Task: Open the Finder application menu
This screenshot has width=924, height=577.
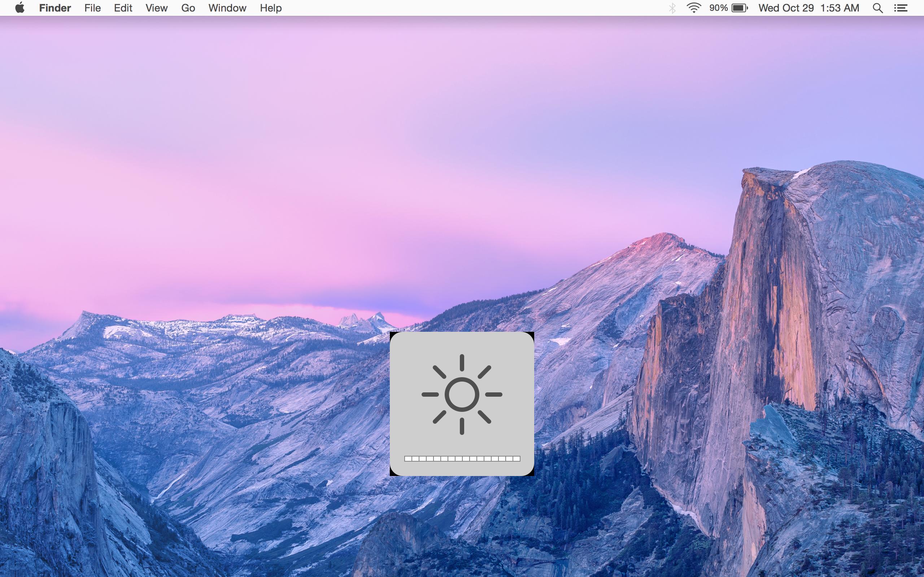Action: click(x=55, y=8)
